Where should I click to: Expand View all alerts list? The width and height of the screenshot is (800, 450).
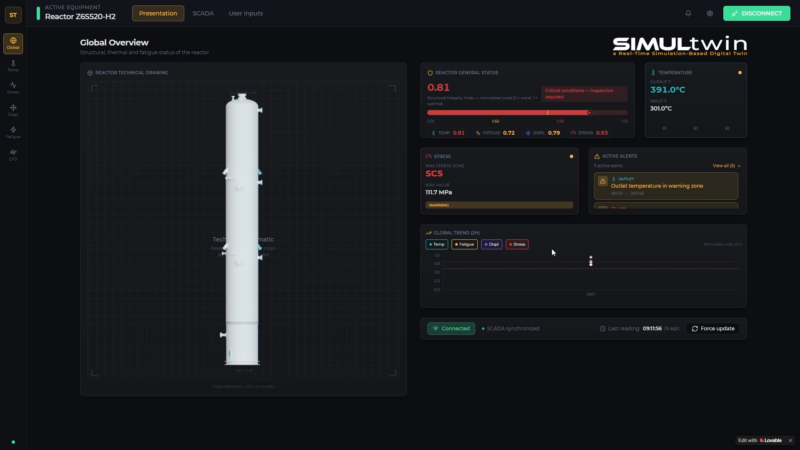click(x=725, y=165)
